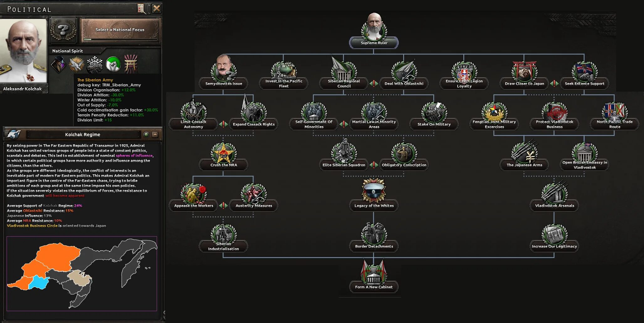Click the 'Average NRA Resistance: 10%' line
Image resolution: width=644 pixels, height=323 pixels.
coord(34,221)
